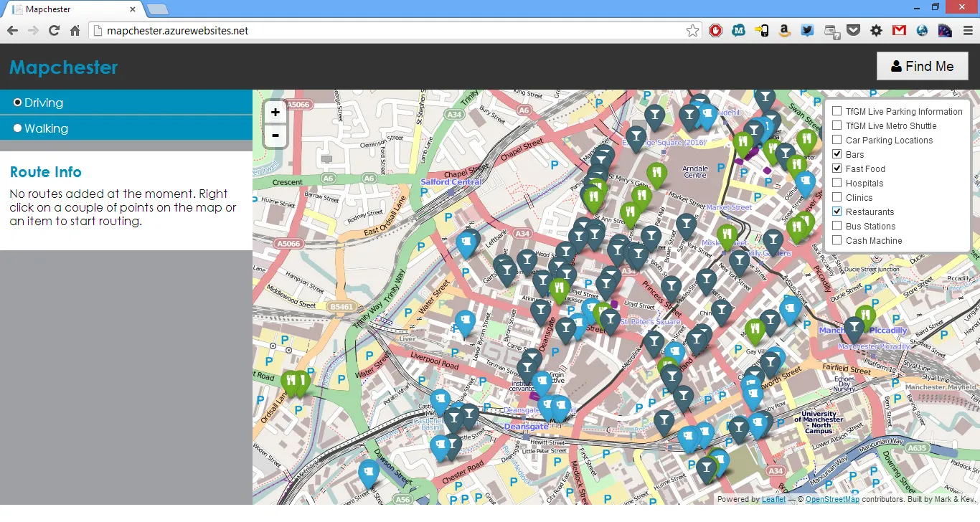Select the Walking route mode
980x522 pixels.
pos(18,128)
